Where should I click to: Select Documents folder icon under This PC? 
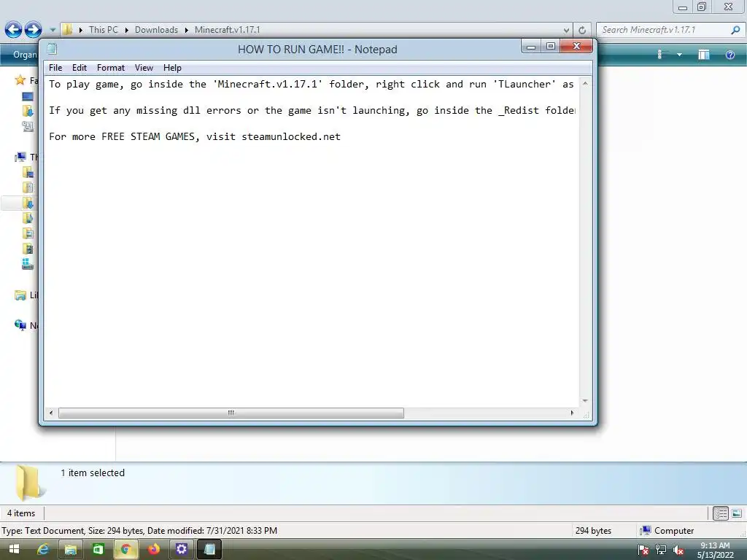(28, 187)
